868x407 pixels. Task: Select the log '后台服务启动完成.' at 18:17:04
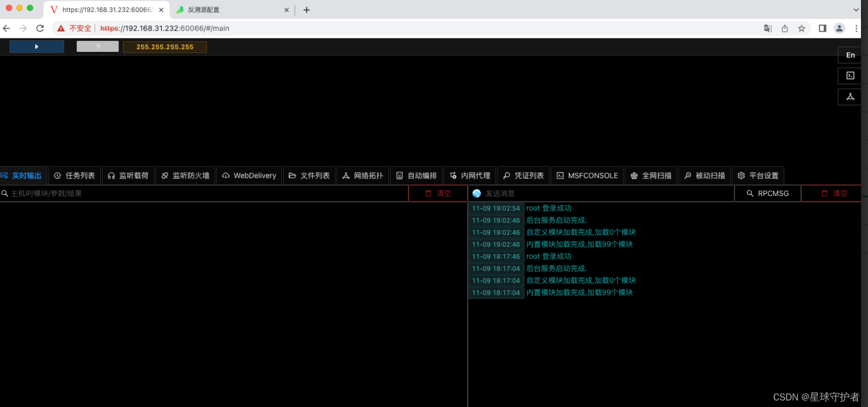(556, 268)
